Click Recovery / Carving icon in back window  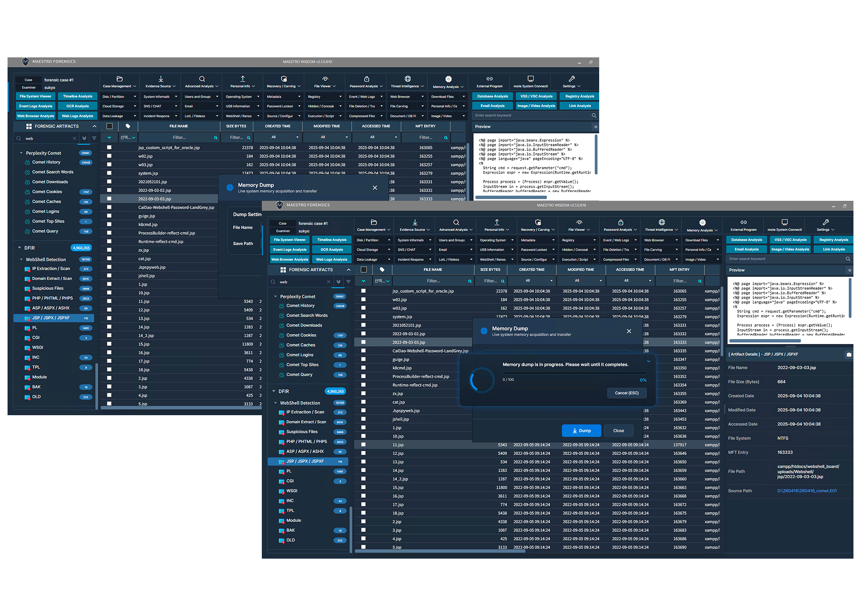(284, 79)
